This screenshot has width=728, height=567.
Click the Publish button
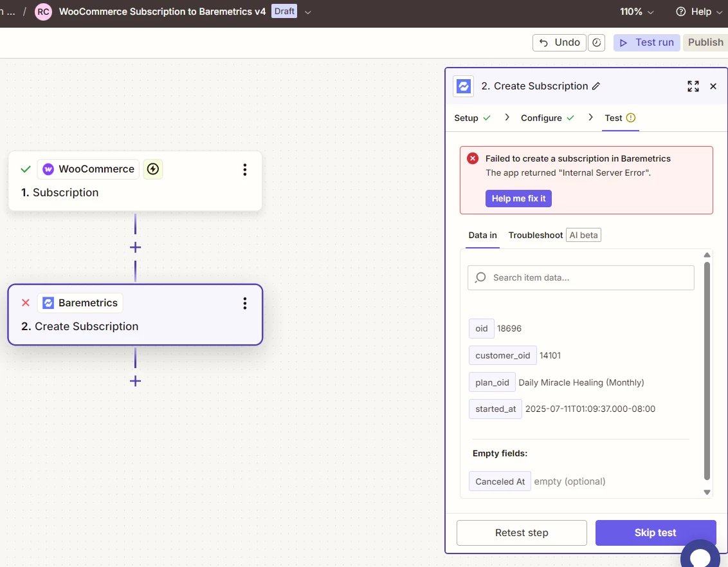pyautogui.click(x=705, y=42)
